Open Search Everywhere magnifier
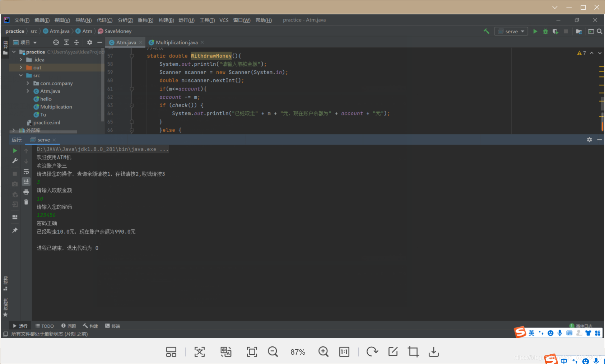 click(599, 31)
